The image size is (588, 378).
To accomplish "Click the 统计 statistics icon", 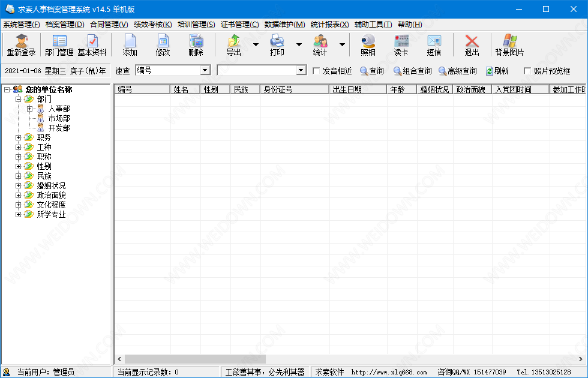I will [x=320, y=45].
